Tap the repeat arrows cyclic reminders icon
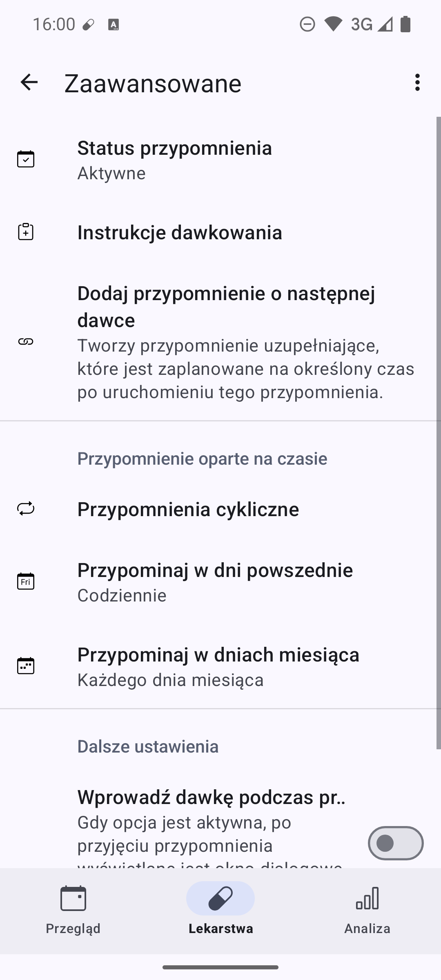 click(26, 509)
